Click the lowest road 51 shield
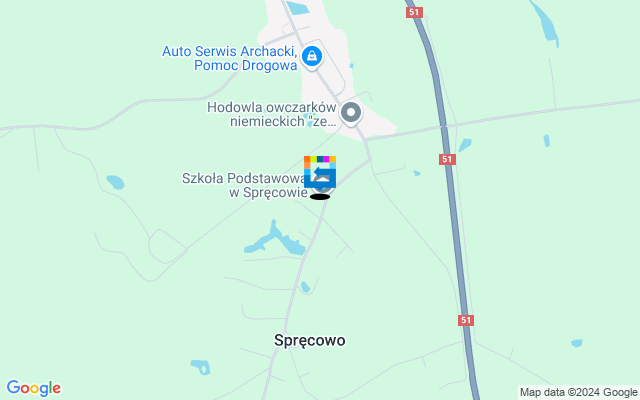Screen dimensions: 640x400 (x=466, y=320)
